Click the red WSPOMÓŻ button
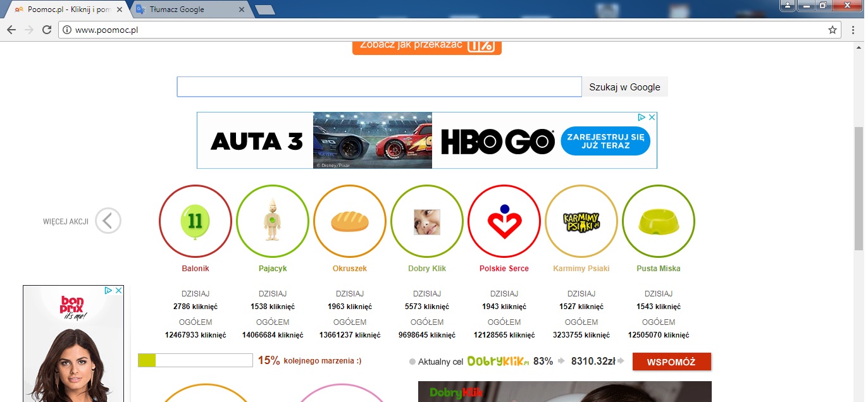The image size is (868, 402). pyautogui.click(x=671, y=362)
